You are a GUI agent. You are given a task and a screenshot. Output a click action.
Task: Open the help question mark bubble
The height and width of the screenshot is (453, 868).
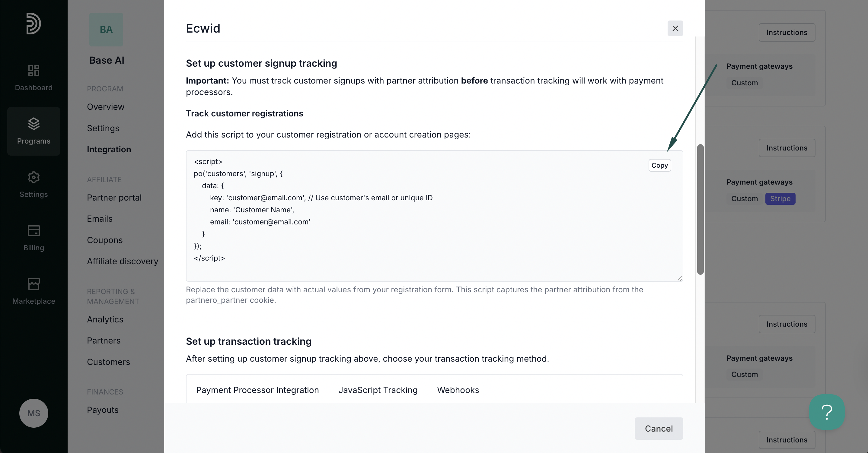(827, 412)
